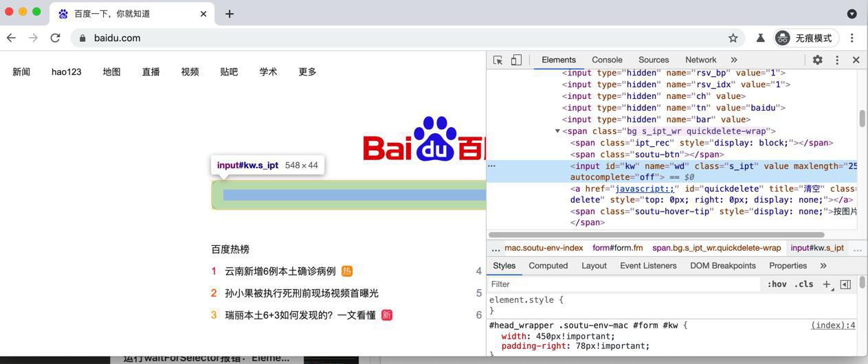Open the 更多 menu link

(307, 71)
